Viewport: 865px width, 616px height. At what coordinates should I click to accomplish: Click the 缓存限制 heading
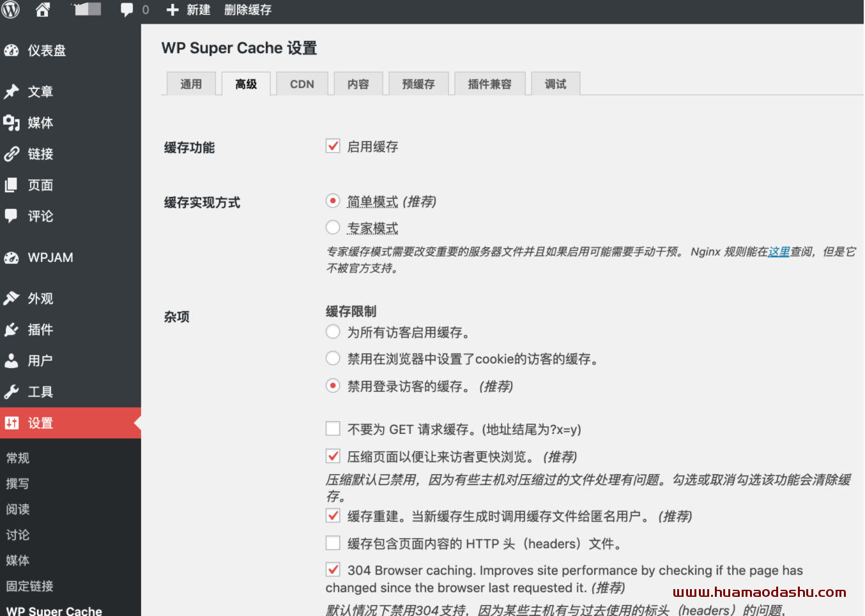(x=351, y=311)
